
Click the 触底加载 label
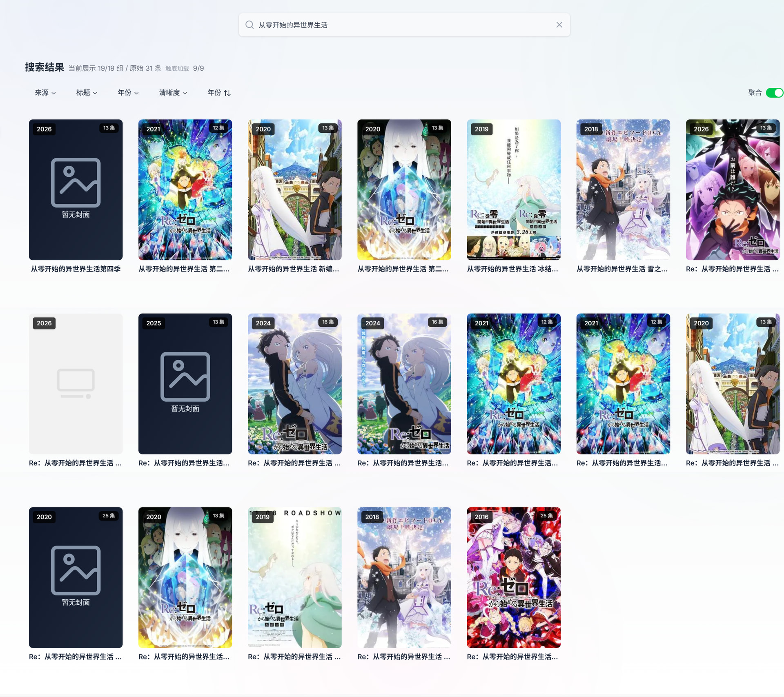pyautogui.click(x=177, y=69)
